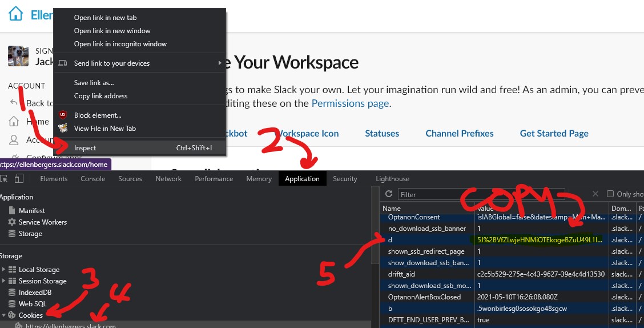The width and height of the screenshot is (644, 328).
Task: Select the OptanonConsent cookie row
Action: click(x=512, y=217)
